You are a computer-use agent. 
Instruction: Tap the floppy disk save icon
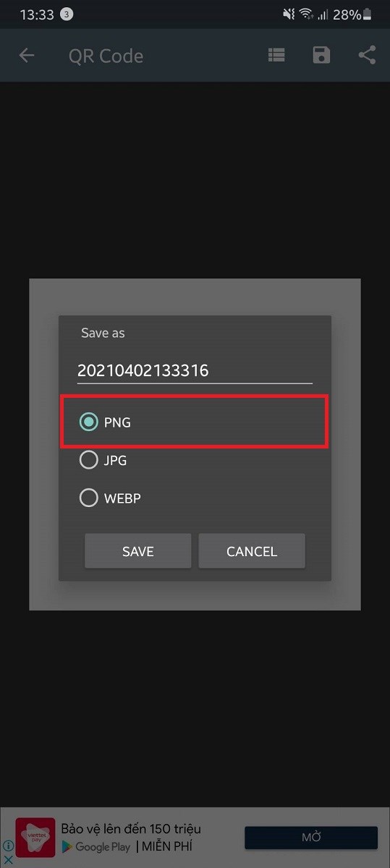pyautogui.click(x=321, y=56)
